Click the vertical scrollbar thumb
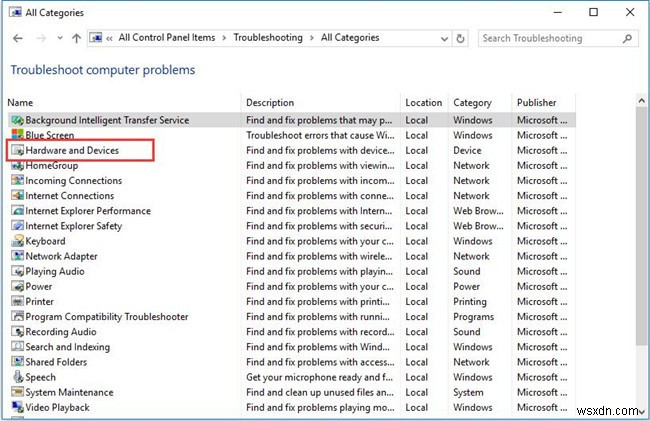 [x=641, y=226]
